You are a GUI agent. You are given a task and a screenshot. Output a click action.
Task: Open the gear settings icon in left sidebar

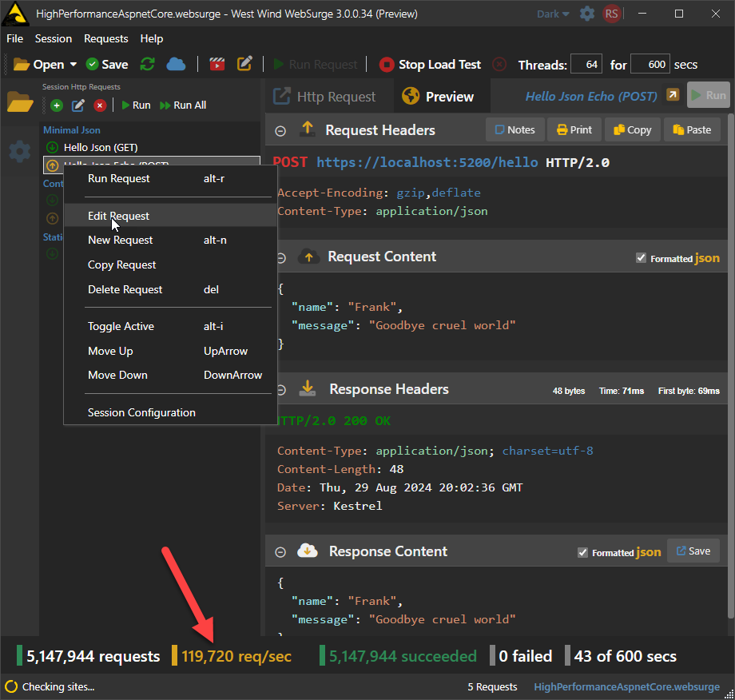tap(20, 152)
